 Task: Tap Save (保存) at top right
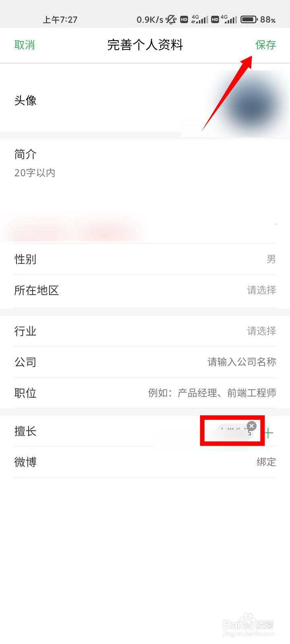(265, 45)
